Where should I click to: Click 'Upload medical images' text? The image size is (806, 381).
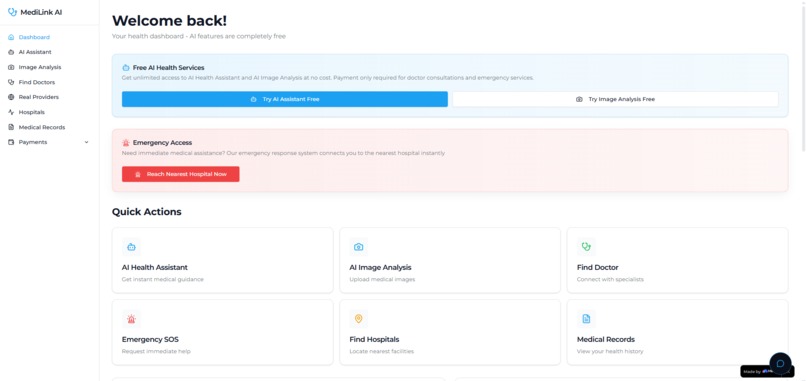pos(382,279)
